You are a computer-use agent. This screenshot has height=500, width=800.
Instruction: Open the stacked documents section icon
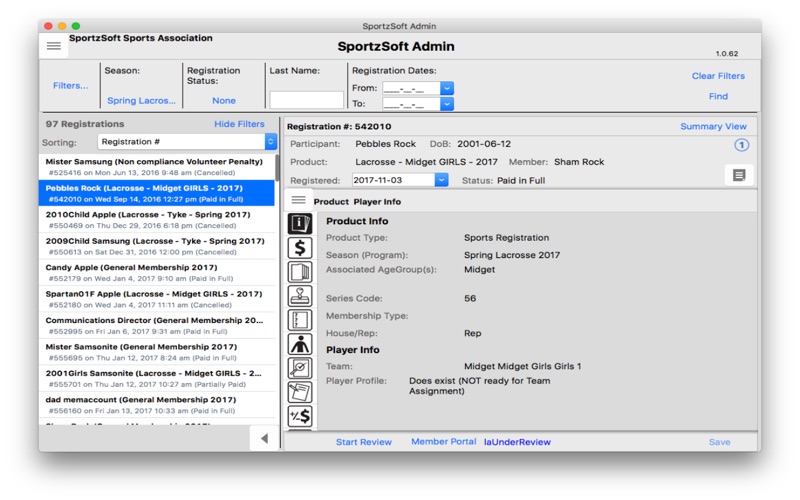(300, 272)
